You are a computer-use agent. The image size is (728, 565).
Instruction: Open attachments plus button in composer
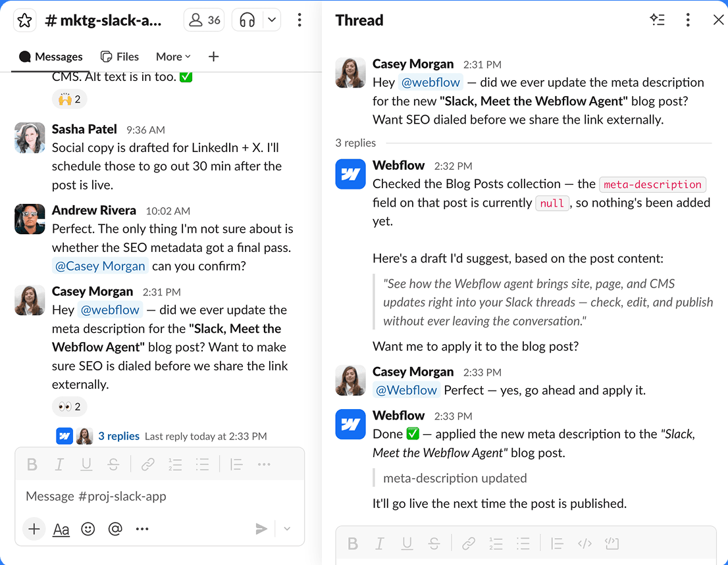click(x=34, y=529)
